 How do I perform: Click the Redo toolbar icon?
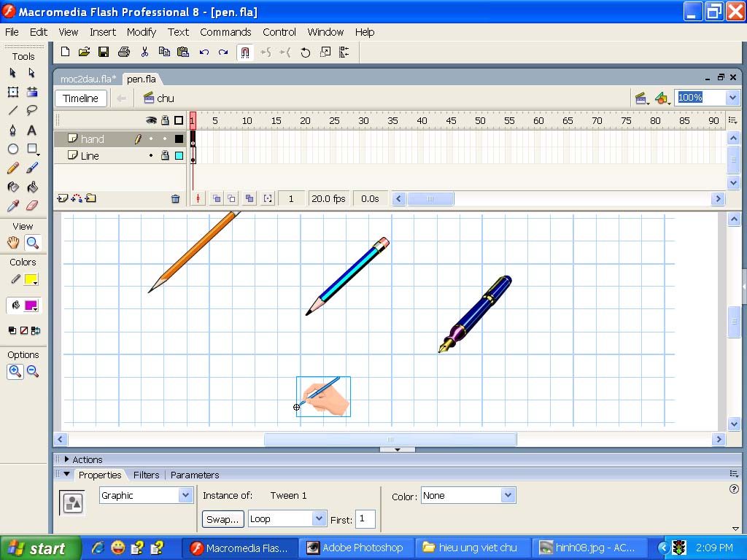223,52
